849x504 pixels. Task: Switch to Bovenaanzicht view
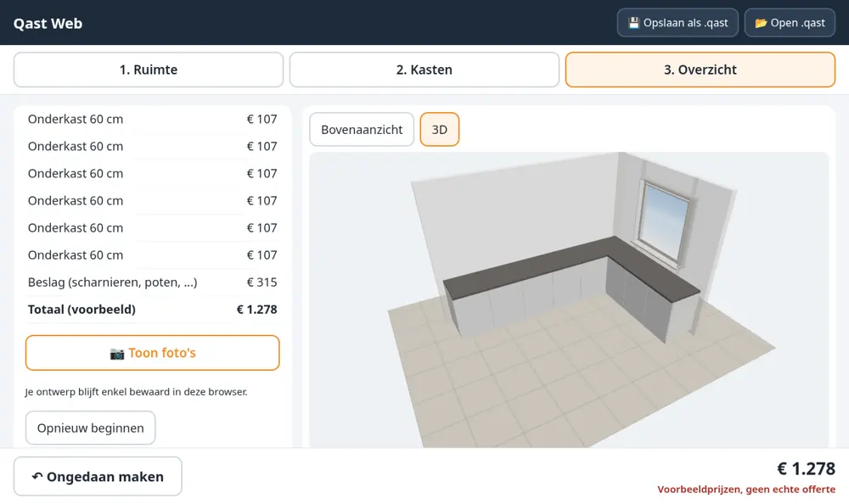click(362, 129)
